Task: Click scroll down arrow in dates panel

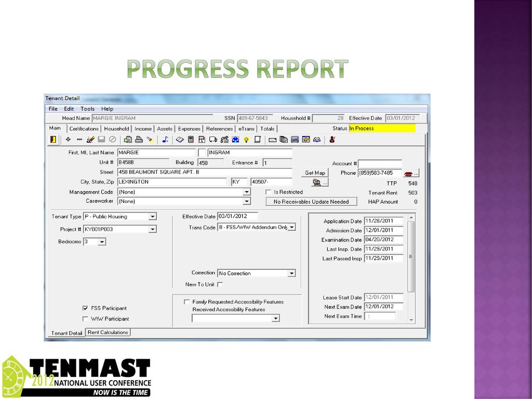Action: pyautogui.click(x=411, y=320)
